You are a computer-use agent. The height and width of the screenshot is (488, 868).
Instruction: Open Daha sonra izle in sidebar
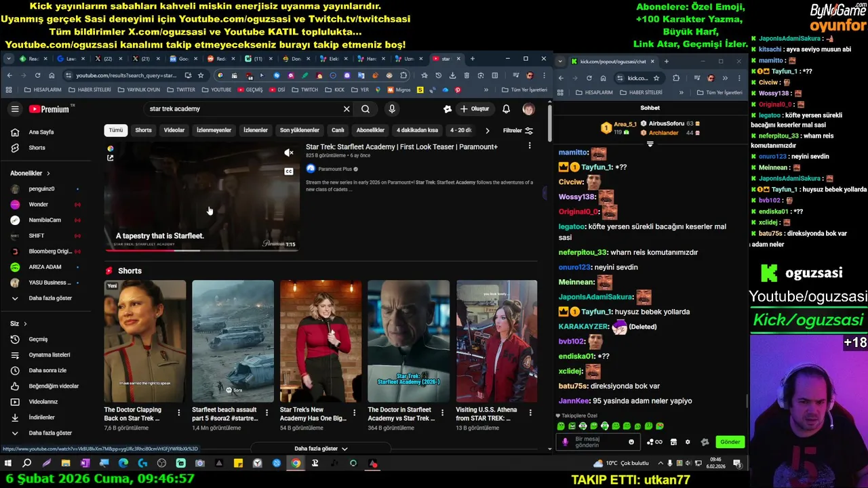pyautogui.click(x=47, y=370)
